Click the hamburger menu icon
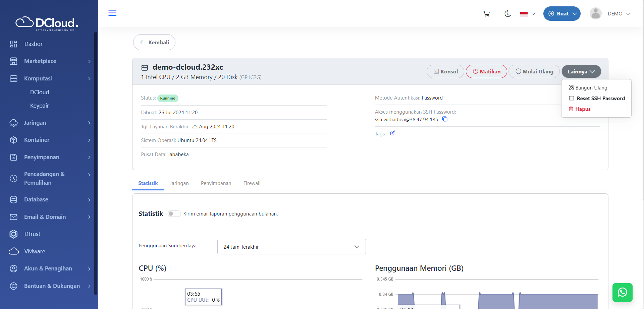644x309 pixels. [x=112, y=13]
